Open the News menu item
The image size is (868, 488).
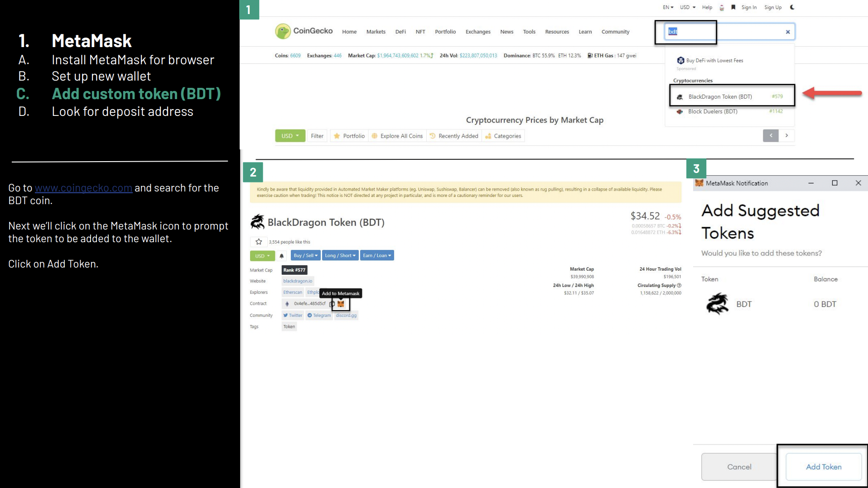click(507, 32)
